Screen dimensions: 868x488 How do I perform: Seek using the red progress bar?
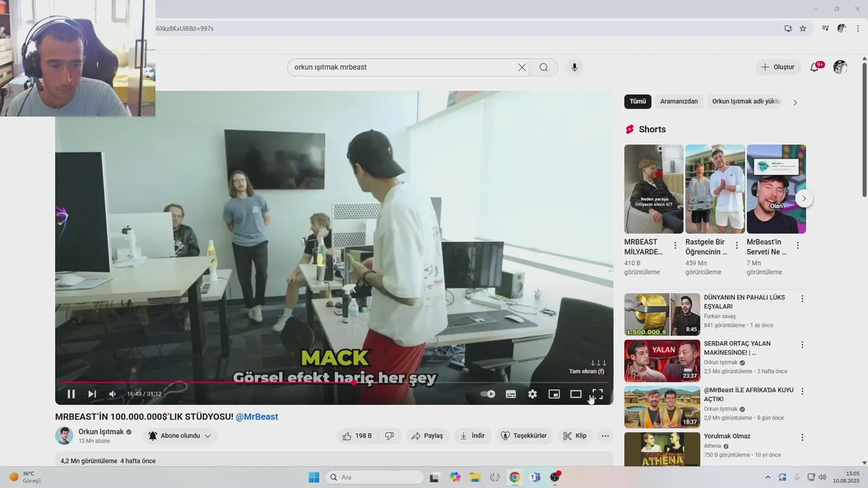(x=334, y=382)
